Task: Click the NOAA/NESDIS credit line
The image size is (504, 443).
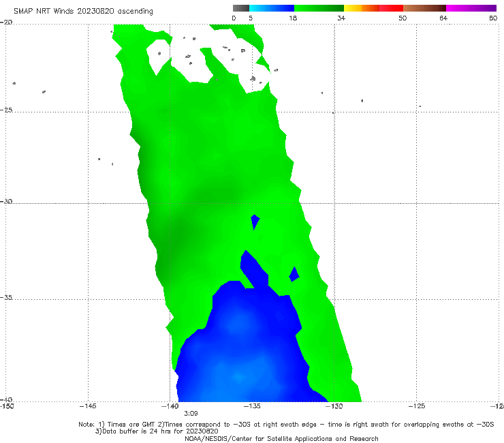Action: point(281,439)
